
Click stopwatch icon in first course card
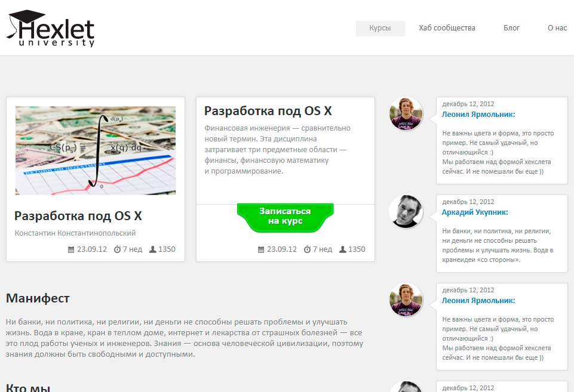pyautogui.click(x=117, y=249)
